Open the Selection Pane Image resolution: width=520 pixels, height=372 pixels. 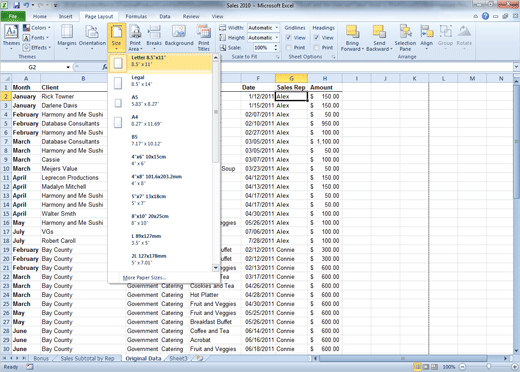pyautogui.click(x=405, y=37)
